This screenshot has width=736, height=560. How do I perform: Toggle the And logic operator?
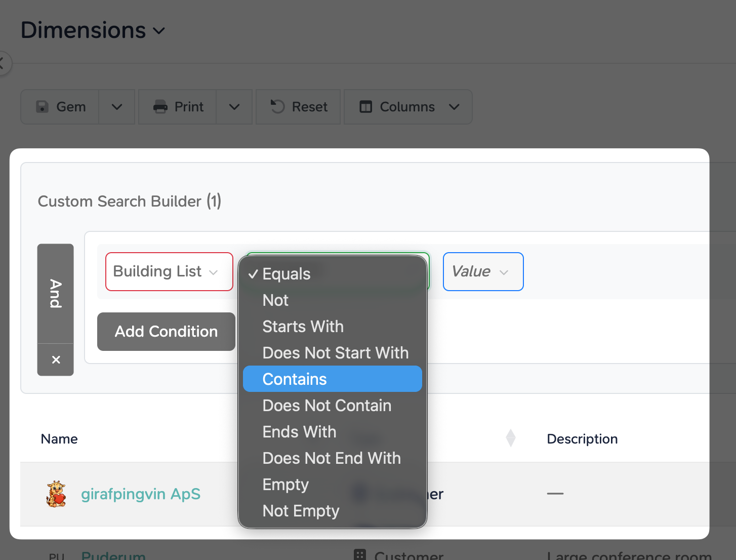56,294
